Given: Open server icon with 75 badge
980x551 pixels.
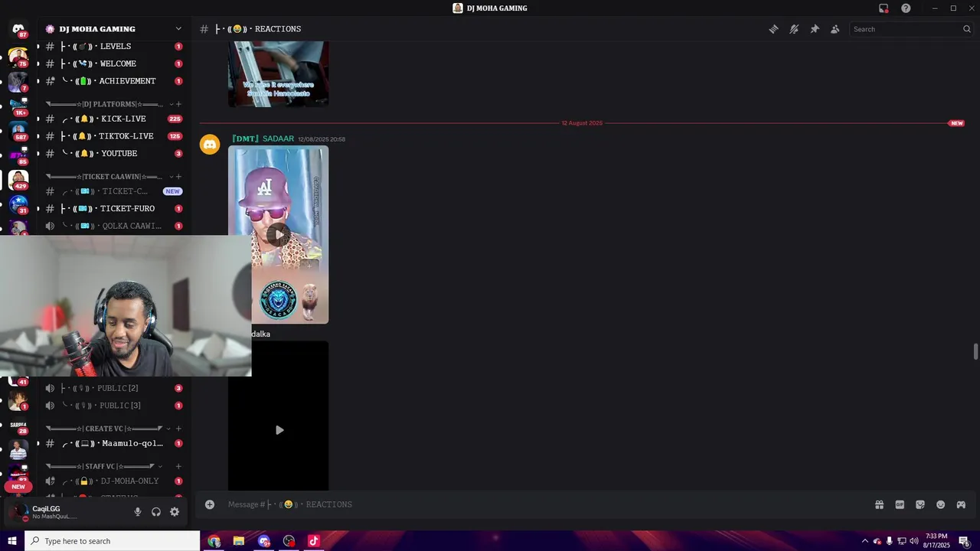Looking at the screenshot, I should tap(18, 56).
